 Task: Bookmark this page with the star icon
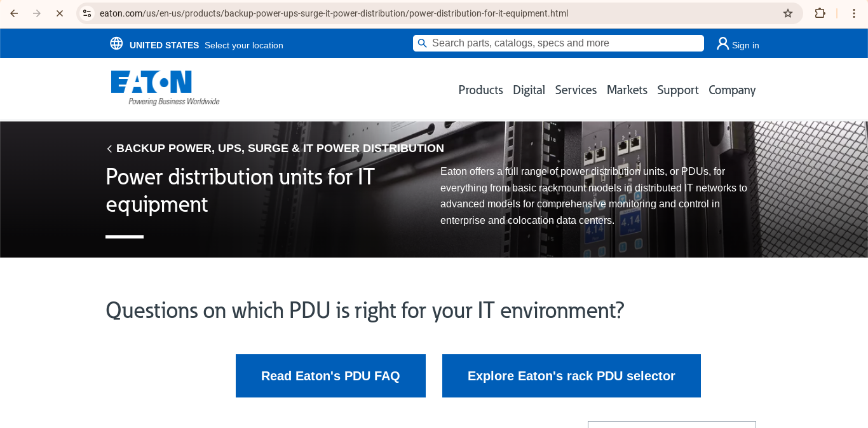(x=788, y=13)
